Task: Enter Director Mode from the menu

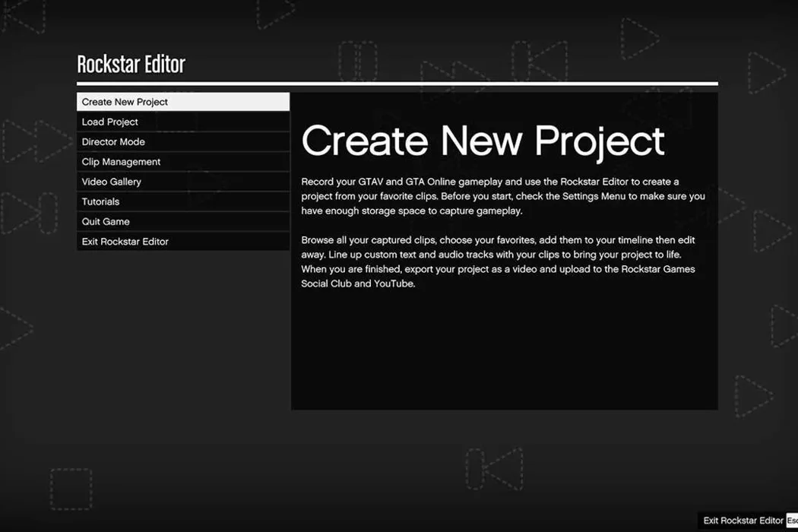Action: click(182, 141)
